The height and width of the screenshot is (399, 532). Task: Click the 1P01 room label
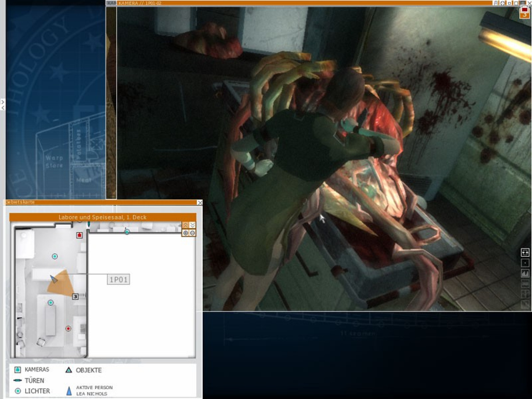(118, 280)
